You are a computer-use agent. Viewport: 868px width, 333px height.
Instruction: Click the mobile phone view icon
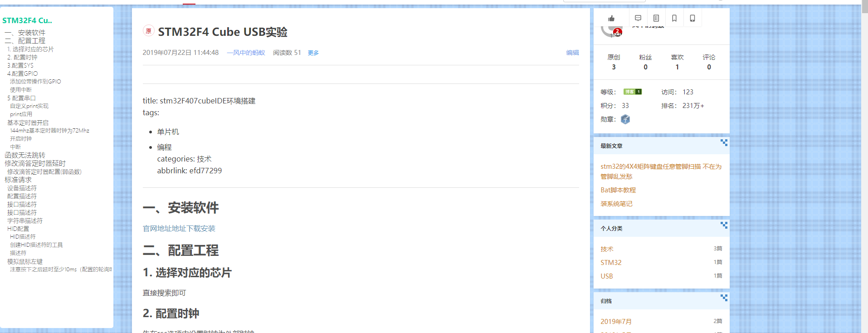coord(692,18)
